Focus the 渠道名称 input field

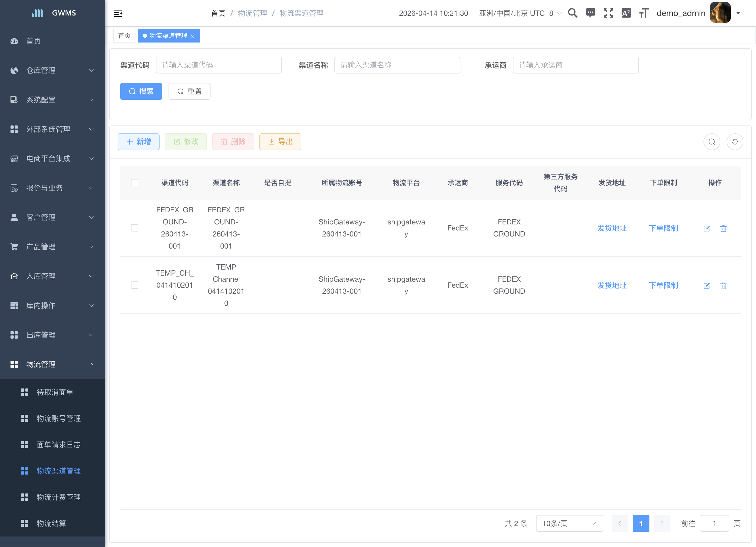397,65
